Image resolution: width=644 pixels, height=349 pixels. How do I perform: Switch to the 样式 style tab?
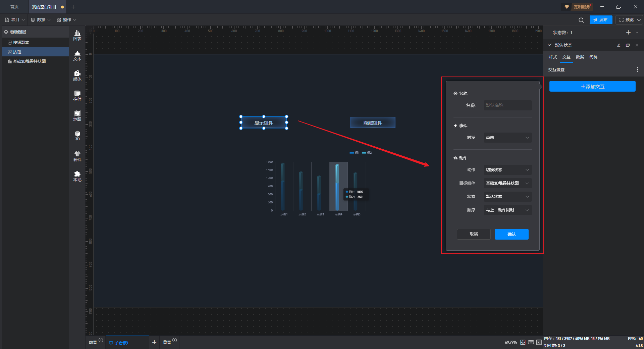(553, 57)
